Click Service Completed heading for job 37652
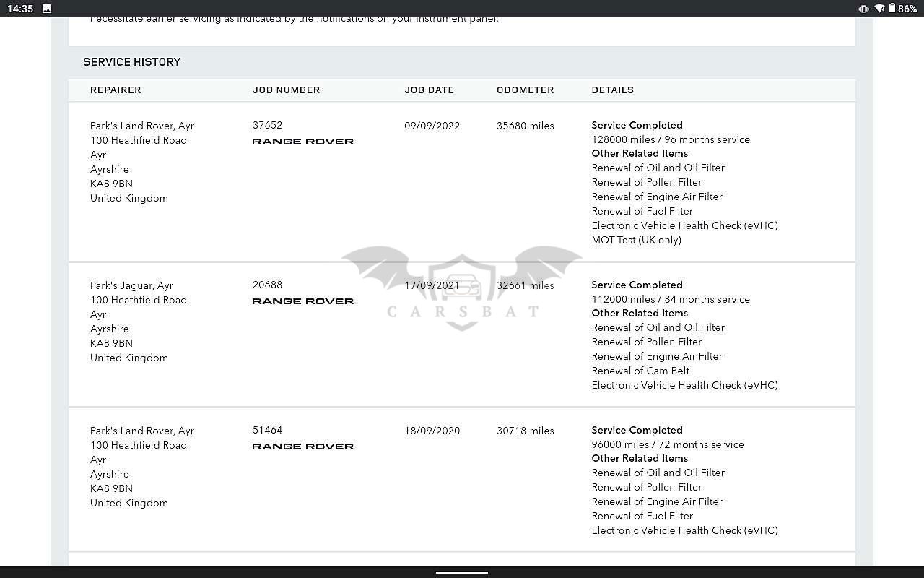 tap(637, 126)
